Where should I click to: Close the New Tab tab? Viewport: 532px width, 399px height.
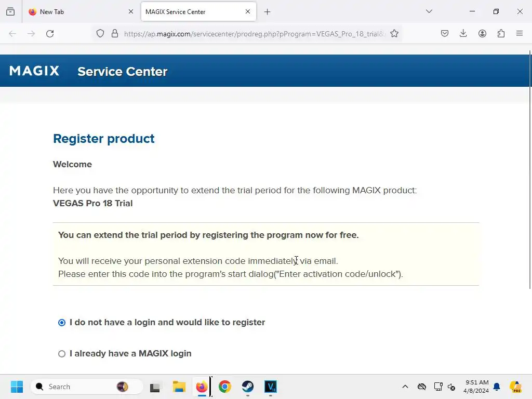click(x=130, y=11)
